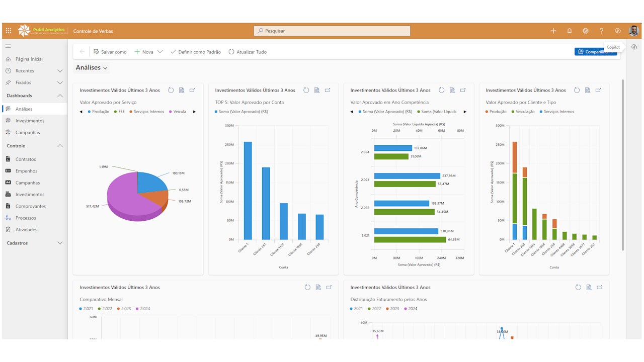
Task: Toggle 2024 series in Distribuição Faturamento
Action: click(x=411, y=309)
